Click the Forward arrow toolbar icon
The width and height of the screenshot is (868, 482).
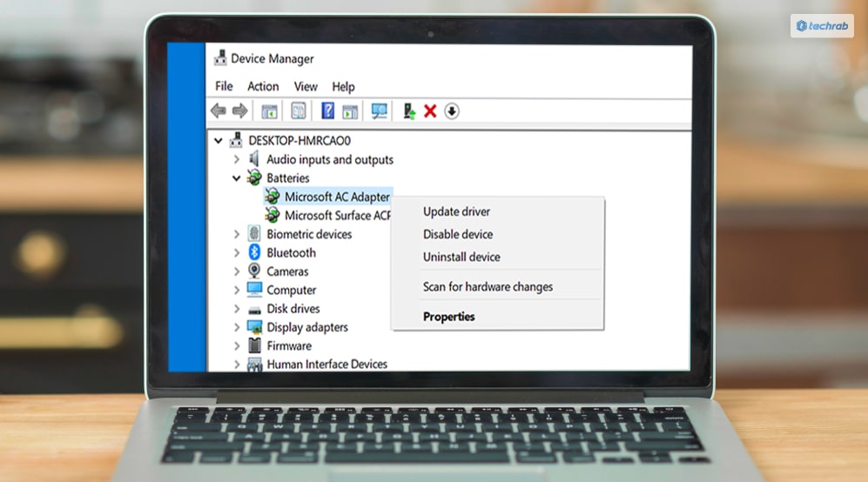coord(239,111)
